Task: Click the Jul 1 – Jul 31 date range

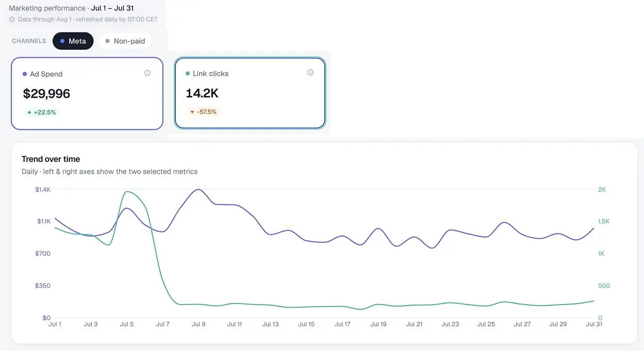Action: pos(112,8)
